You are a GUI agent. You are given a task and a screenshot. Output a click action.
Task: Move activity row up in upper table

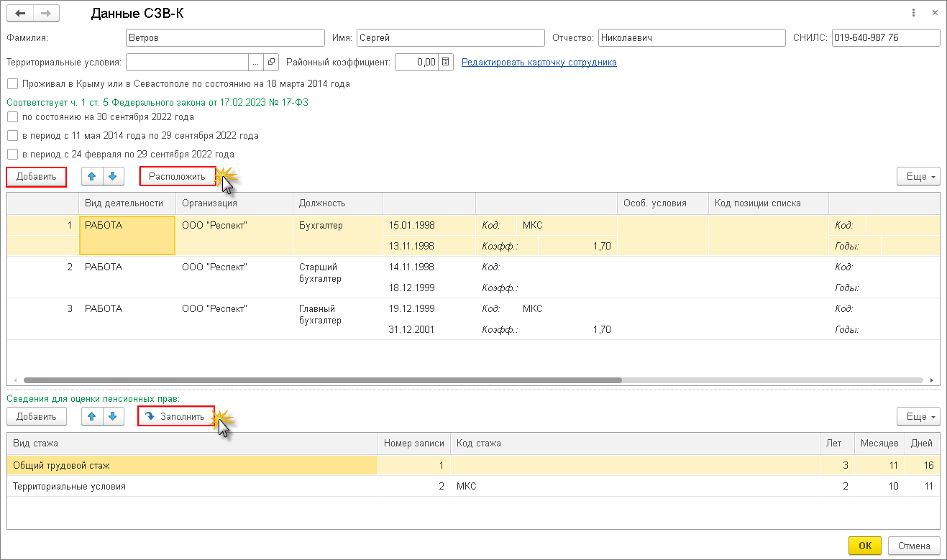pyautogui.click(x=91, y=176)
